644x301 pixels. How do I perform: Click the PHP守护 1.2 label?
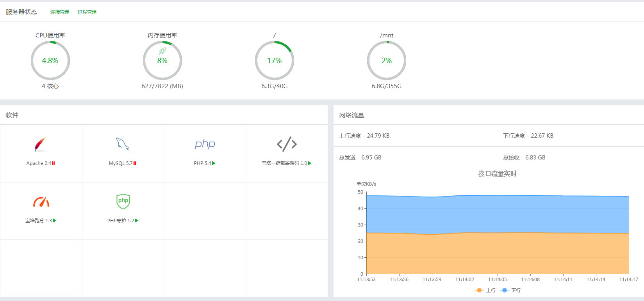121,221
